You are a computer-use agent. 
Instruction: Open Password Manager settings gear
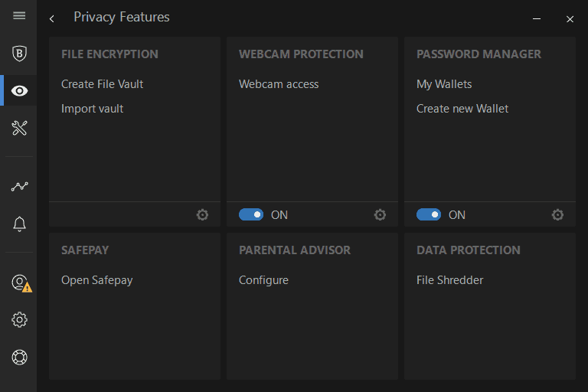tap(557, 215)
